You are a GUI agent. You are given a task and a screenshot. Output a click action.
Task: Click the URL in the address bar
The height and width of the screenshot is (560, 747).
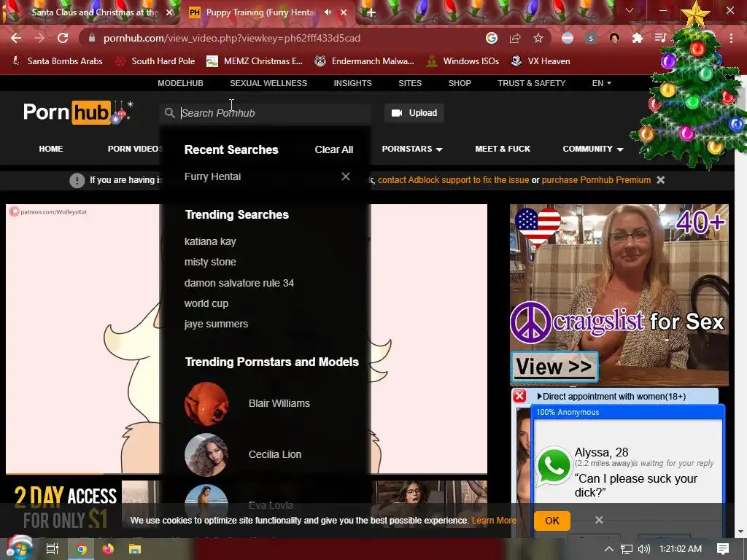[231, 38]
